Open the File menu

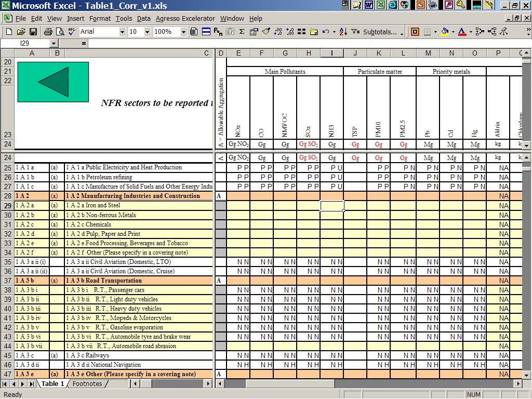[x=21, y=19]
